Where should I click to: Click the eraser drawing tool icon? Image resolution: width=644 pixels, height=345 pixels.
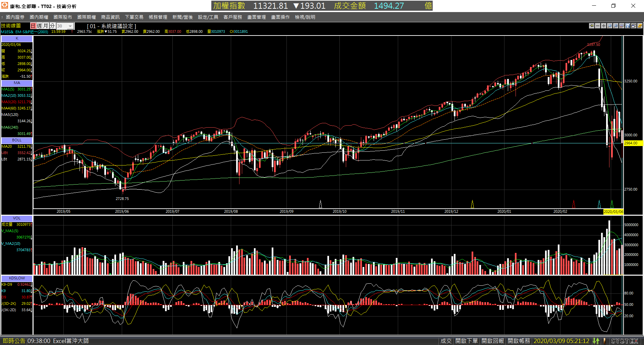[x=622, y=26]
